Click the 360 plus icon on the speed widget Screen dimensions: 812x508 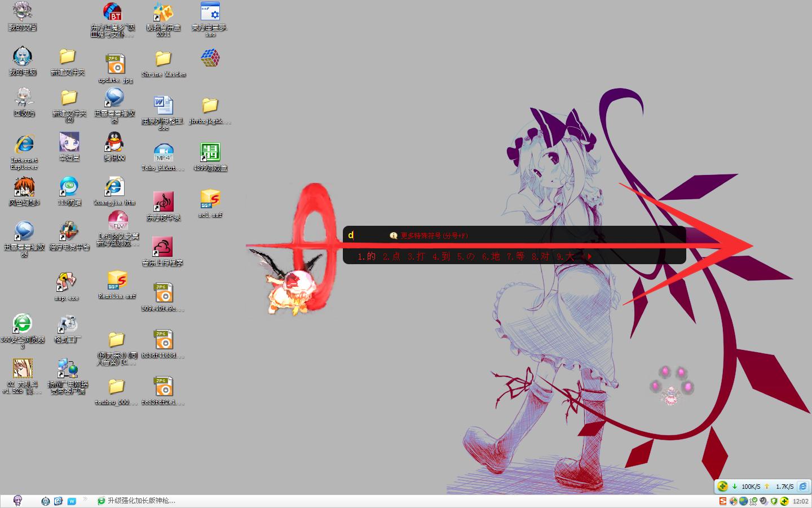(722, 486)
